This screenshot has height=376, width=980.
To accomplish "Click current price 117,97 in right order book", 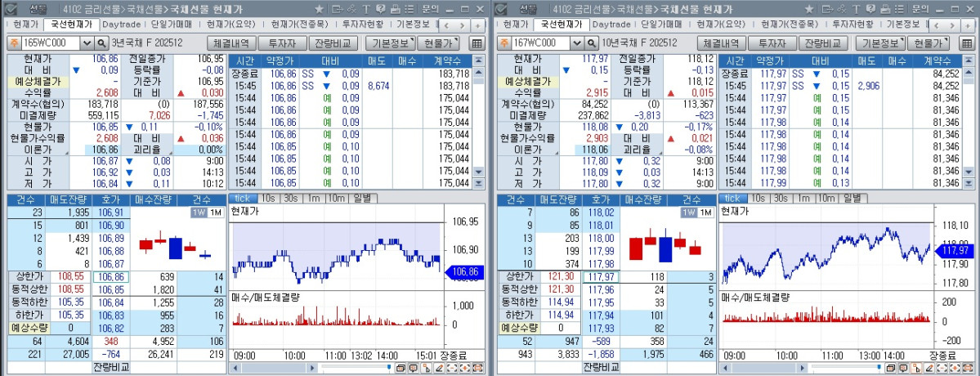I will (600, 277).
